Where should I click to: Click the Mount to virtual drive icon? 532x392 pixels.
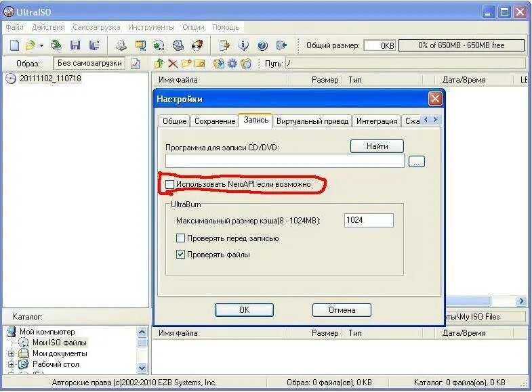[178, 45]
